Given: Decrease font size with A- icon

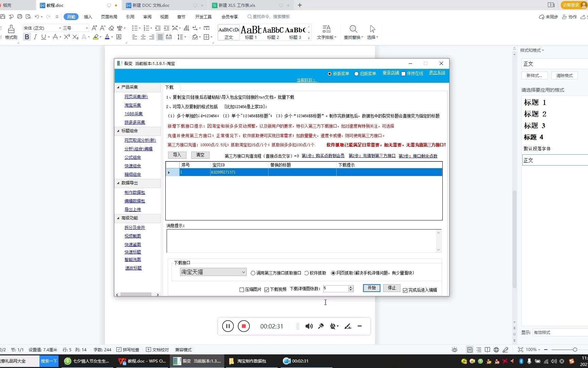Looking at the screenshot, I should (x=102, y=28).
